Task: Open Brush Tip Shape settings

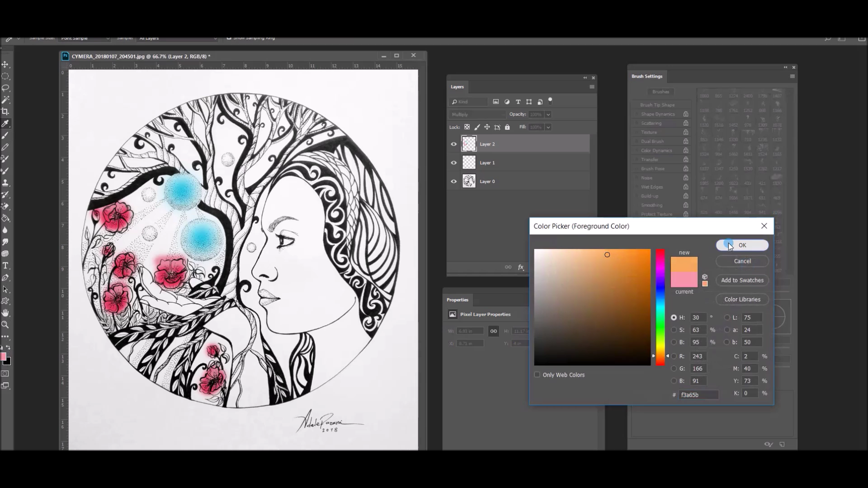Action: pyautogui.click(x=657, y=105)
